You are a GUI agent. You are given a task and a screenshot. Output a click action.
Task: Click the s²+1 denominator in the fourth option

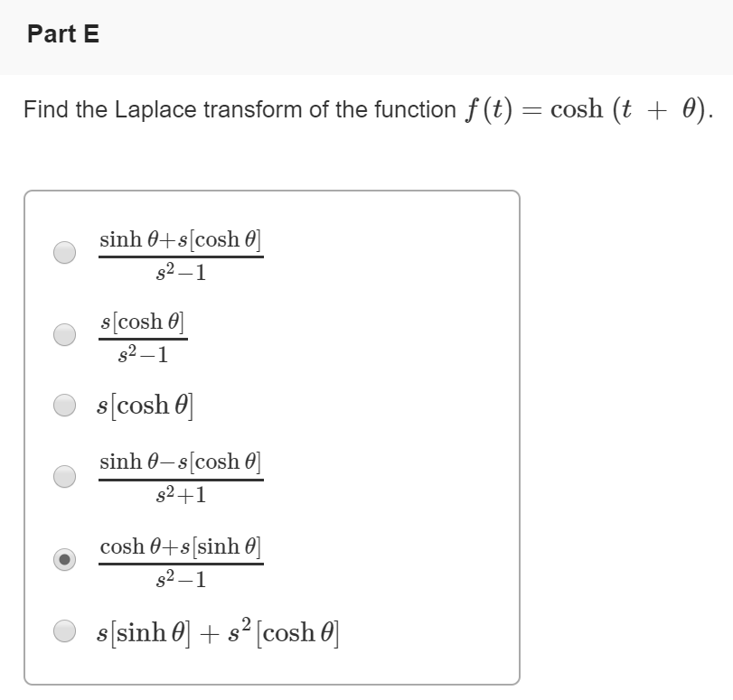pos(181,493)
